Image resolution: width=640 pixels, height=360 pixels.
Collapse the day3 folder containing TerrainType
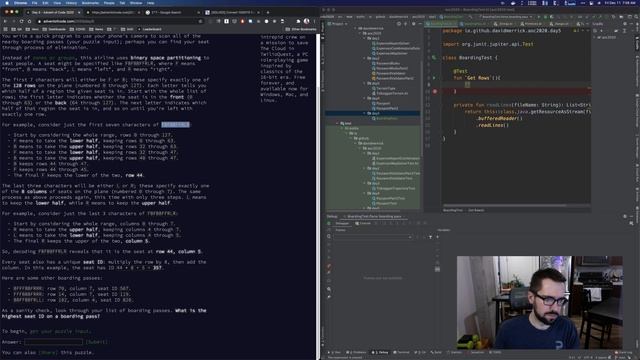364,83
